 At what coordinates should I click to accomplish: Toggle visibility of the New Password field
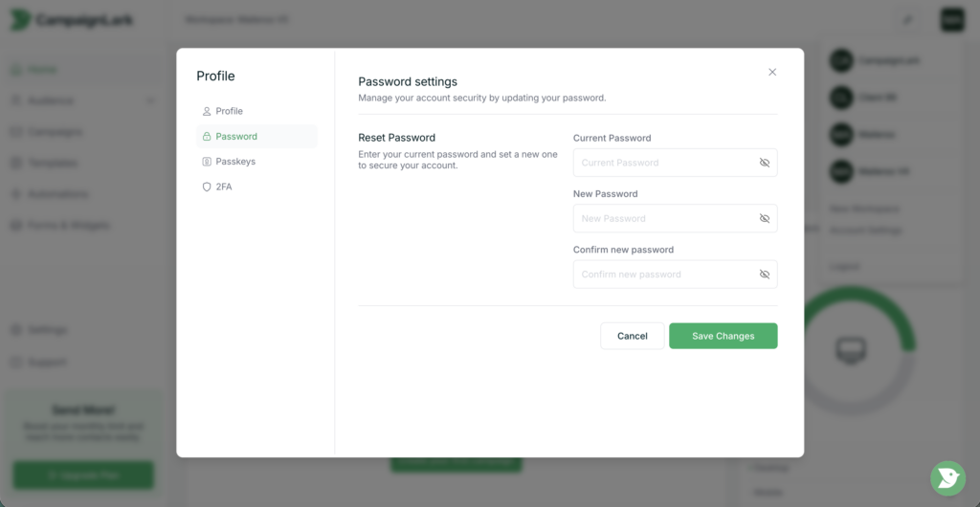pos(765,218)
